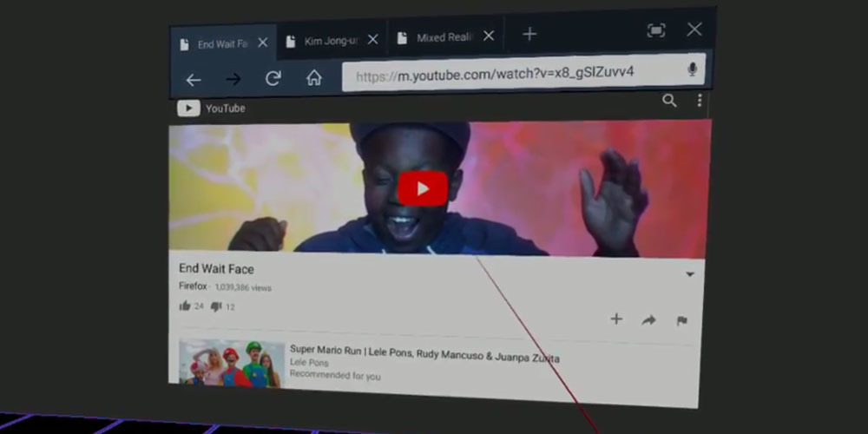Screen dimensions: 868x434
Task: Add video to playlist plus icon
Action: click(x=616, y=319)
